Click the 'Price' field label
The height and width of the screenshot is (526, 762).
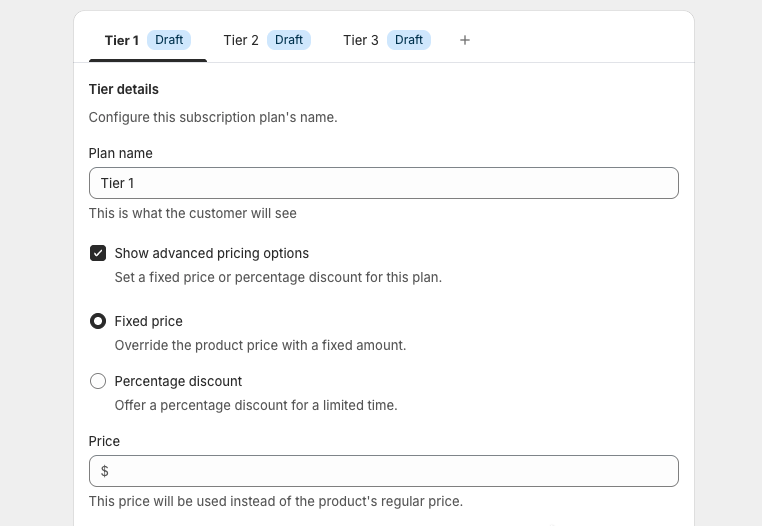[104, 441]
